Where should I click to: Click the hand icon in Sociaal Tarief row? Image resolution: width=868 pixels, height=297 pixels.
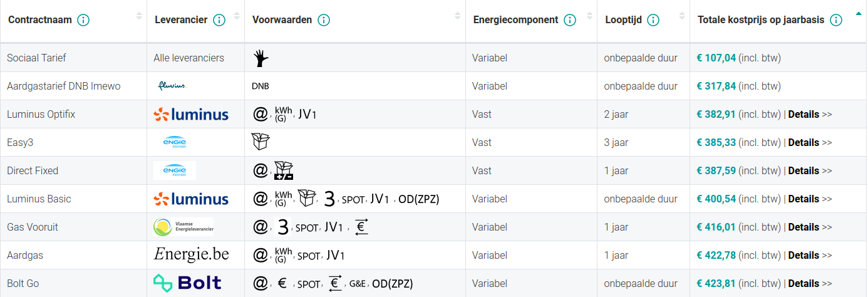point(261,58)
